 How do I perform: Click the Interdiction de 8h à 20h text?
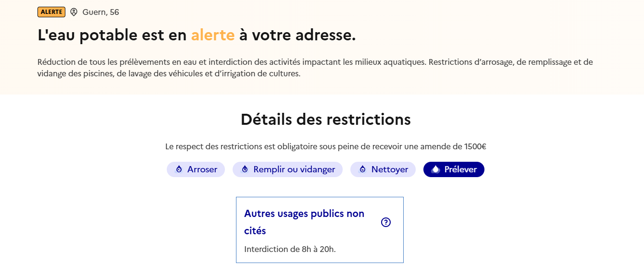[x=290, y=249]
